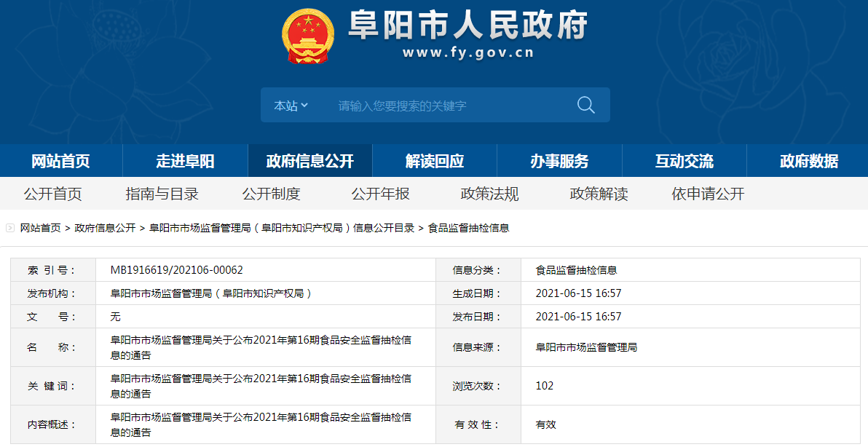Click the 发布机构 label cell
The height and width of the screenshot is (447, 868).
[x=53, y=293]
